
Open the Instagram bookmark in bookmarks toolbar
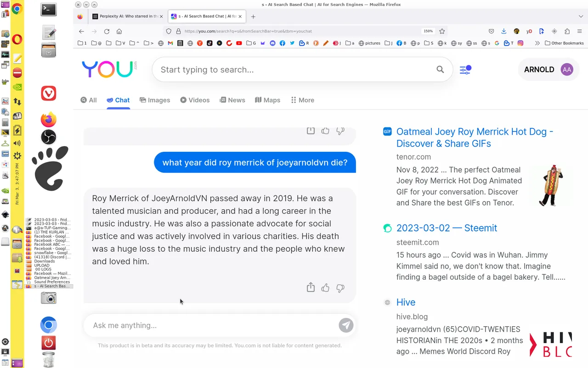click(x=520, y=43)
